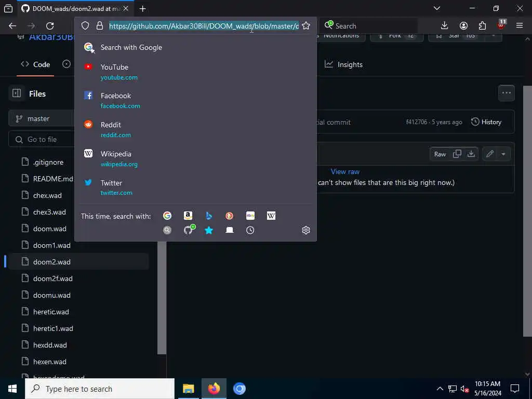Viewport: 532px width, 399px height.
Task: Click file tree vertical scrollbar
Action: (162, 298)
